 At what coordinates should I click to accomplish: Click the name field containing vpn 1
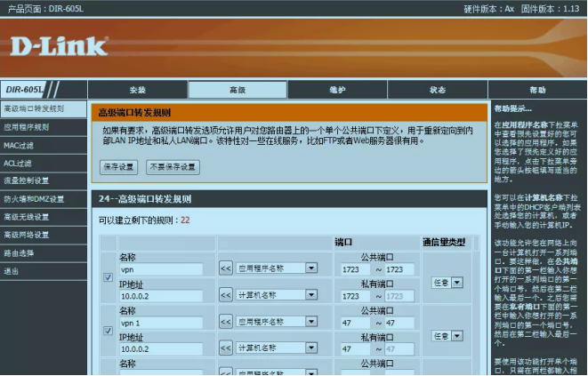point(161,324)
